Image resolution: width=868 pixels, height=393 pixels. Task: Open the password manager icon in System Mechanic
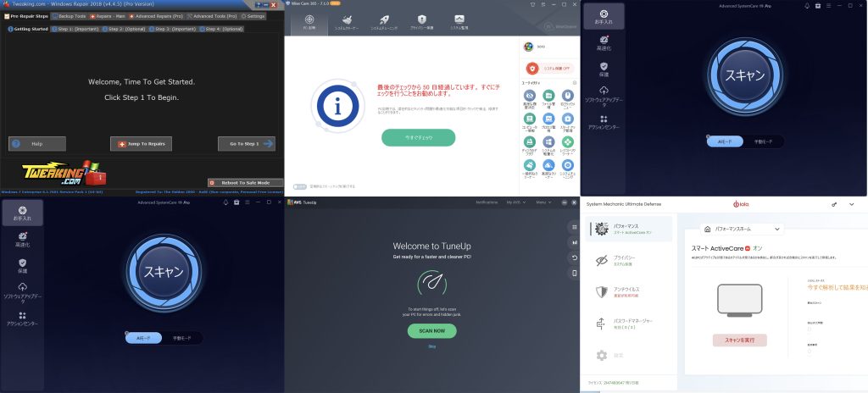pyautogui.click(x=601, y=324)
